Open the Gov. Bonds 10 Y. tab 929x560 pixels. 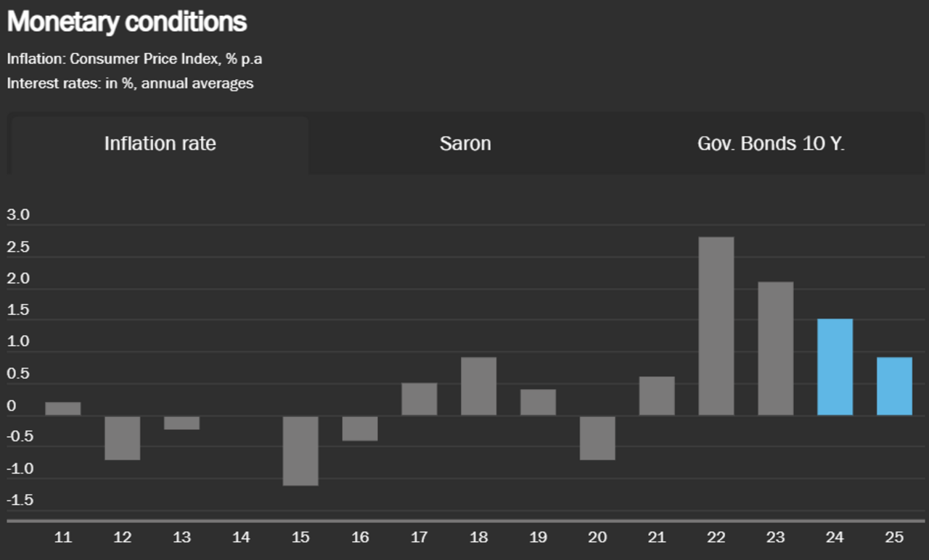point(772,144)
